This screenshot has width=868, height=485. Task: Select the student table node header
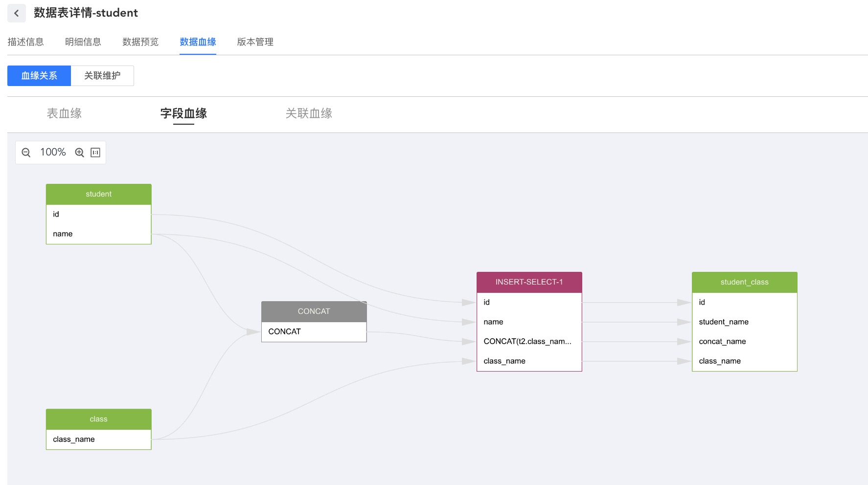tap(99, 194)
